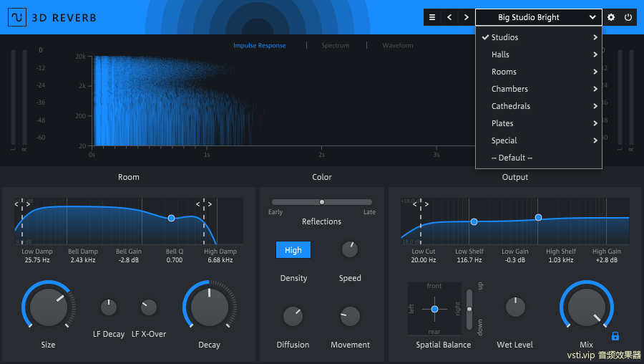Click the Reflections Early/Late slider handle
Screen dimensions: 644x364
[x=322, y=202]
